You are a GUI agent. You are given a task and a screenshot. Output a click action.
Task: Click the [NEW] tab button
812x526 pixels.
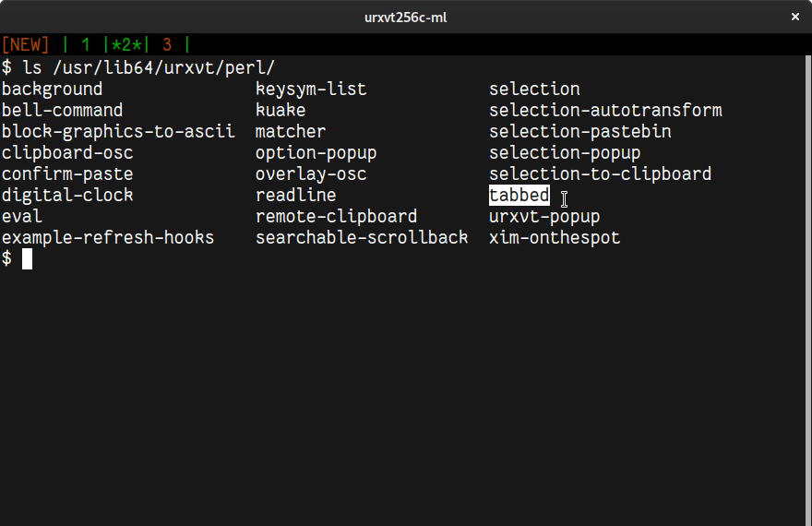pyautogui.click(x=26, y=44)
